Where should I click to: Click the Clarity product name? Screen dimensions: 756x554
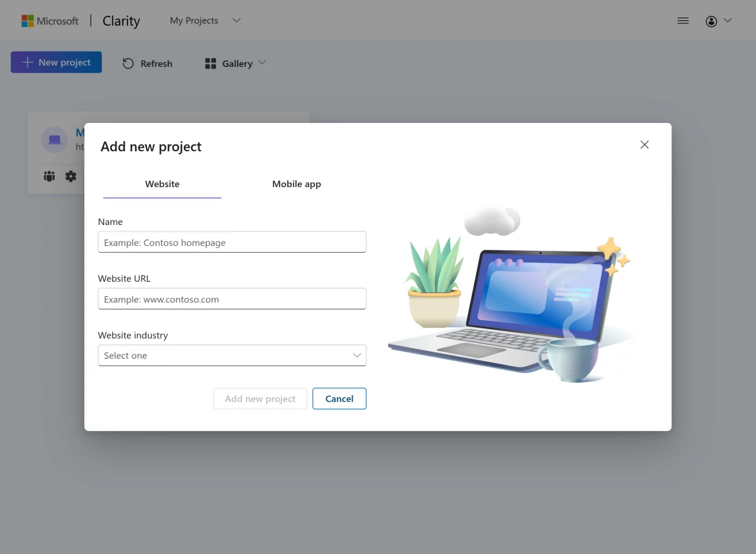(122, 21)
